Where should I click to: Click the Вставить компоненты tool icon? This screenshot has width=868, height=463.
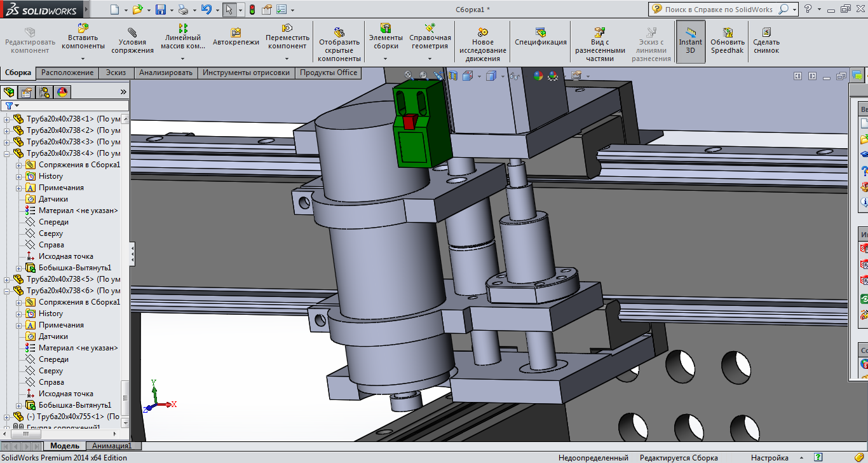point(83,29)
